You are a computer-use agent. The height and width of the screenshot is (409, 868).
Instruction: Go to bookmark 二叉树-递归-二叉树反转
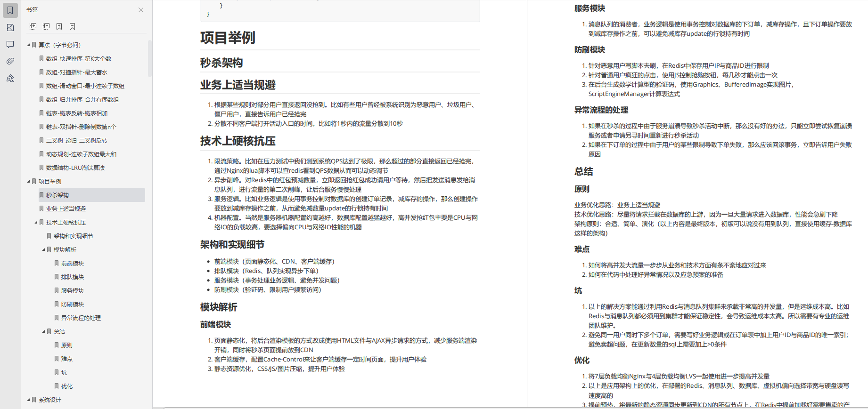77,141
